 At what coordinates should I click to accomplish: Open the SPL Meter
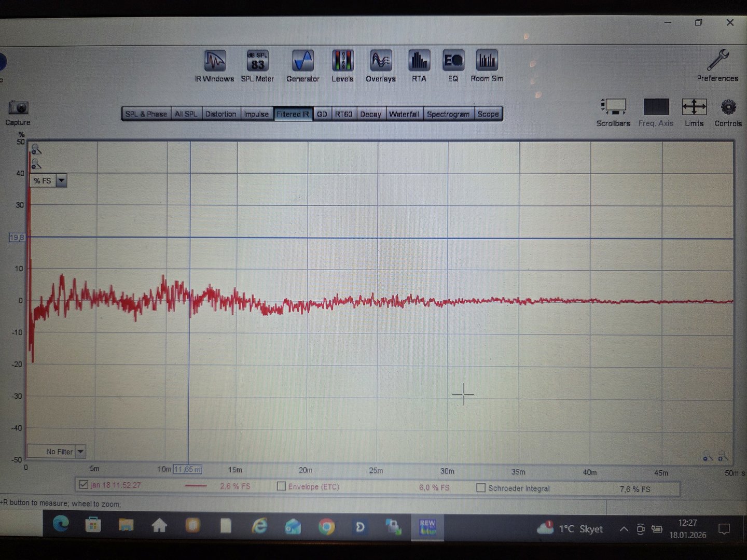coord(257,66)
